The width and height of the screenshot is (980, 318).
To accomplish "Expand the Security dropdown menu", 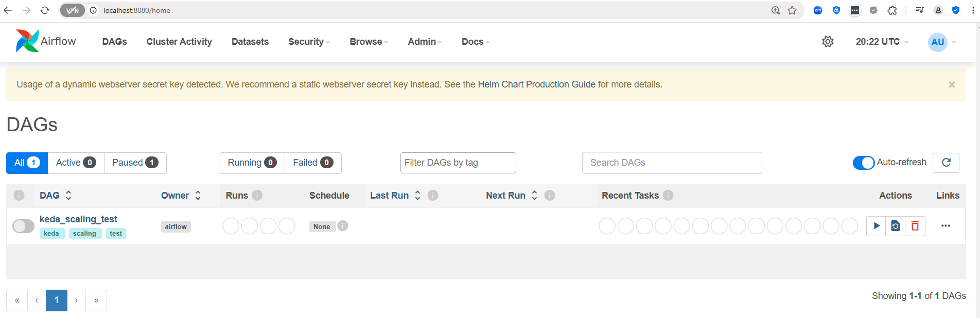I will click(x=309, y=42).
